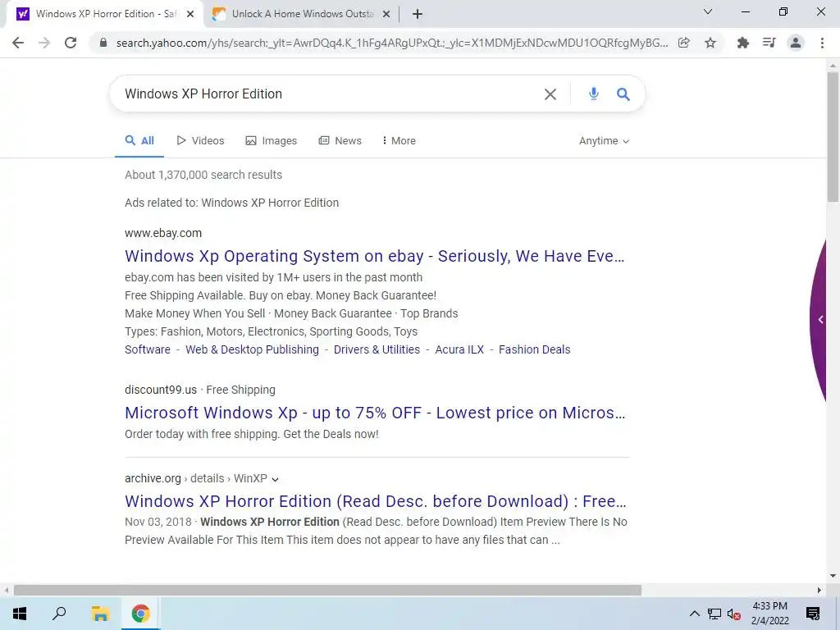Bookmark this page with the star icon

tap(710, 43)
